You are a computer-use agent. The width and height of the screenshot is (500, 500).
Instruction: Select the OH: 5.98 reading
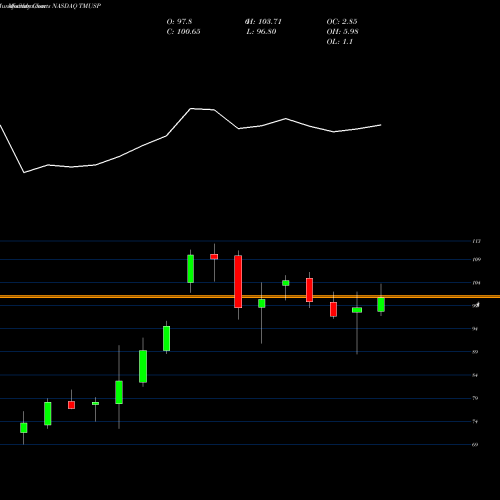(x=342, y=31)
